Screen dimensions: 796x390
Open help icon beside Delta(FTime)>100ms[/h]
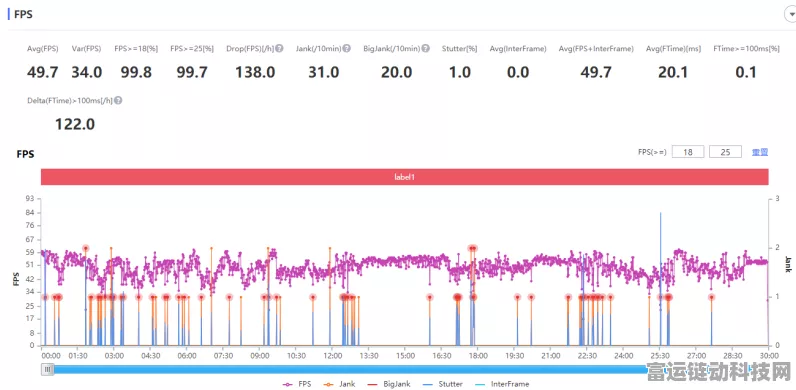[x=118, y=101]
